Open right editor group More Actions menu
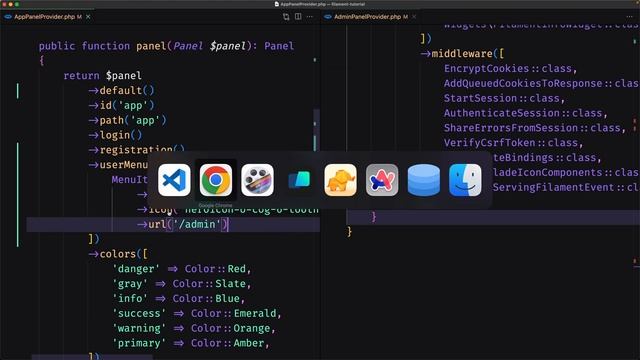Screen dimensions: 640x360 [629, 17]
